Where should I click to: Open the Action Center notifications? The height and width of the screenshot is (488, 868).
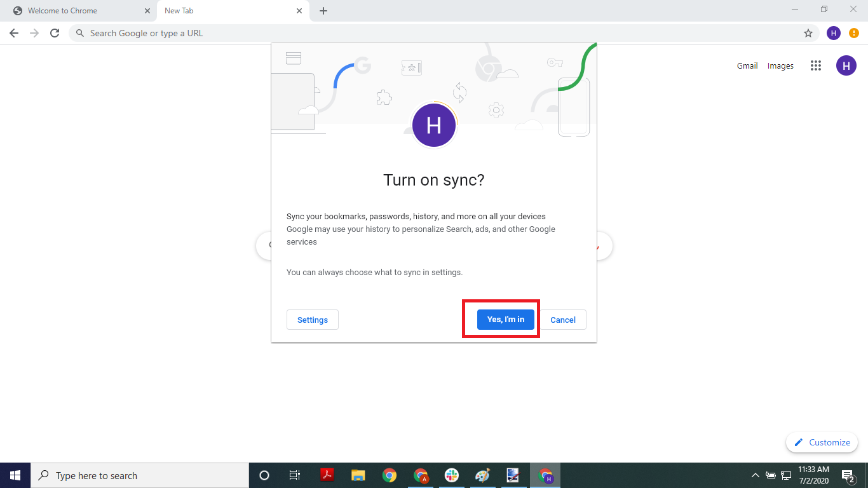click(849, 475)
